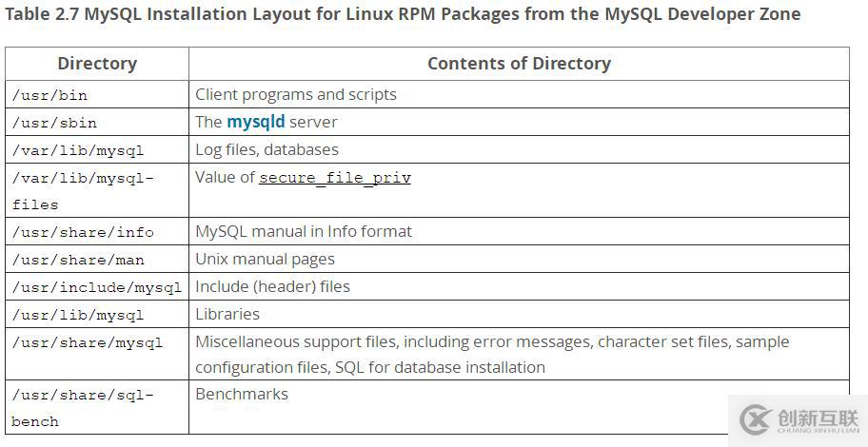
Task: Select the /usr/share/mysql directory cell
Action: (x=87, y=342)
